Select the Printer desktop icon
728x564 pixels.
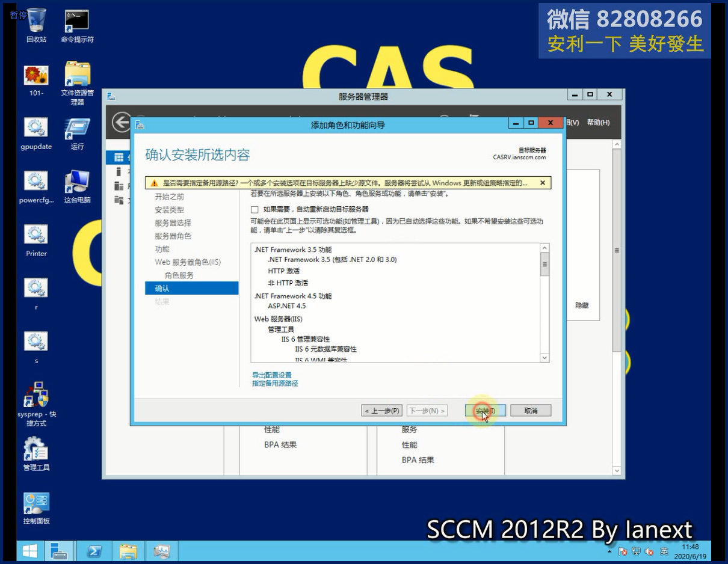click(36, 241)
